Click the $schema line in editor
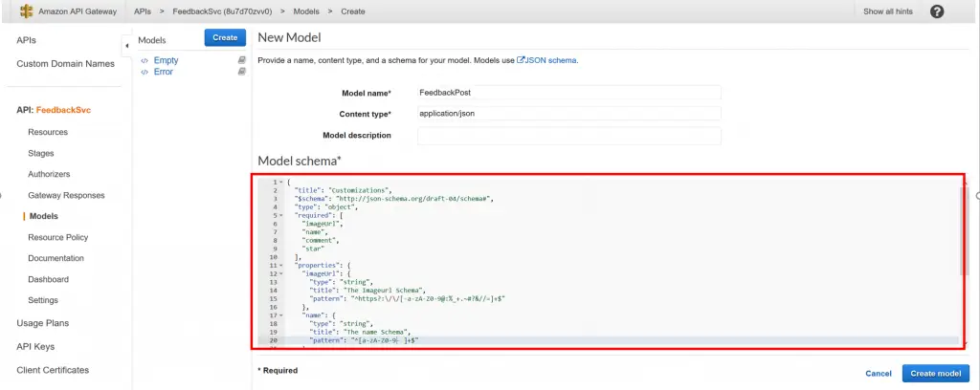The height and width of the screenshot is (390, 980). tap(394, 199)
